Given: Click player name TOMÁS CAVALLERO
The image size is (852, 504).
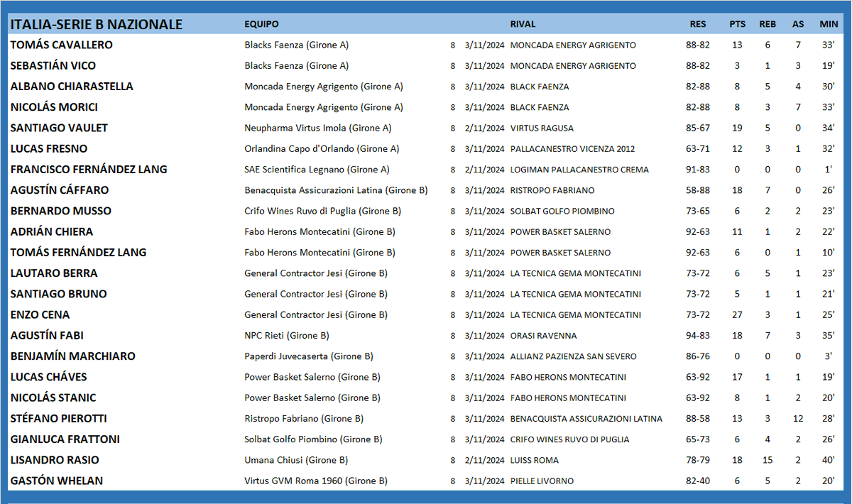Looking at the screenshot, I should coord(62,45).
